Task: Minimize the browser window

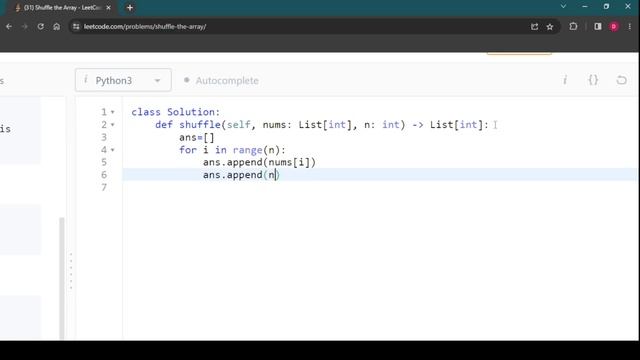Action: 584,7
